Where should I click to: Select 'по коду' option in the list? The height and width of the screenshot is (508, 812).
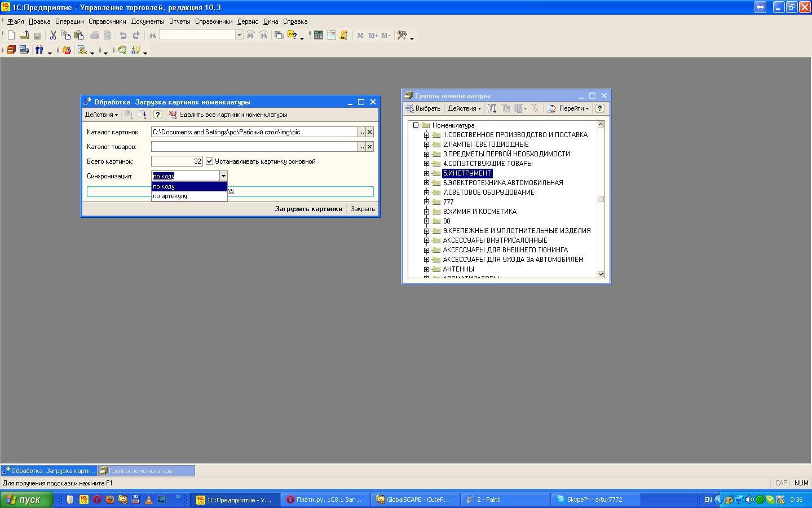(x=189, y=186)
